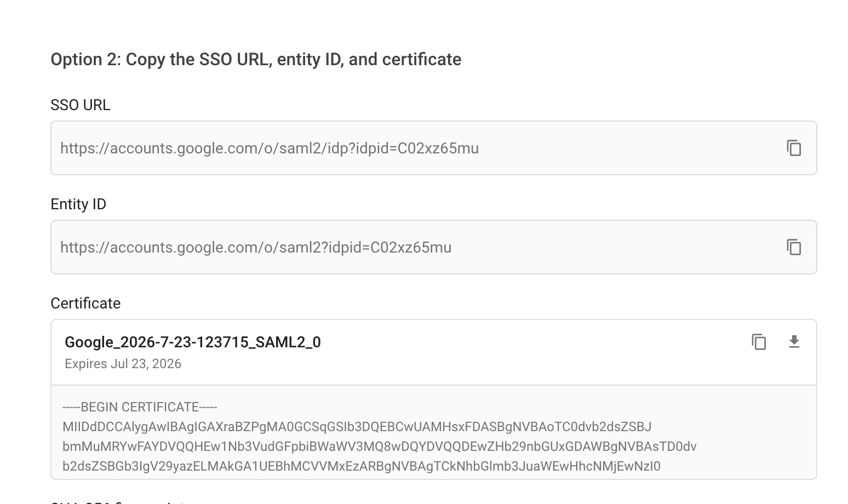
Task: Select the certificate name Google_2026-7-23-123715_SAML2_0
Action: coord(193,342)
